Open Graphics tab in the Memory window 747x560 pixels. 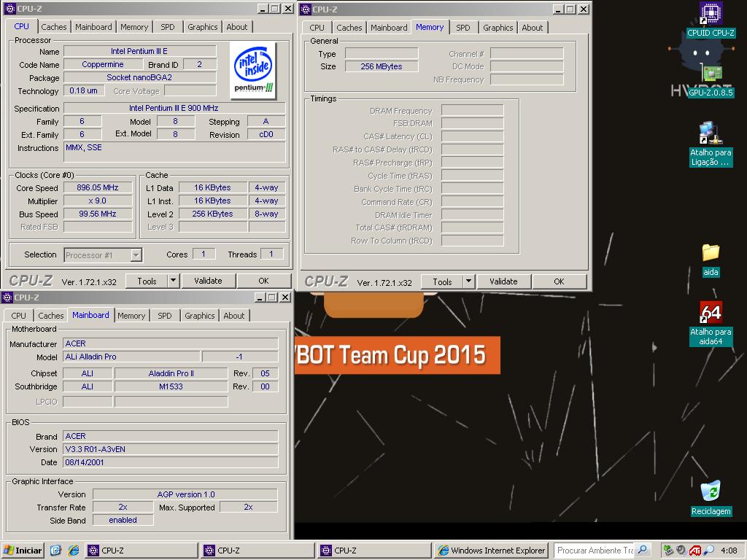[498, 28]
